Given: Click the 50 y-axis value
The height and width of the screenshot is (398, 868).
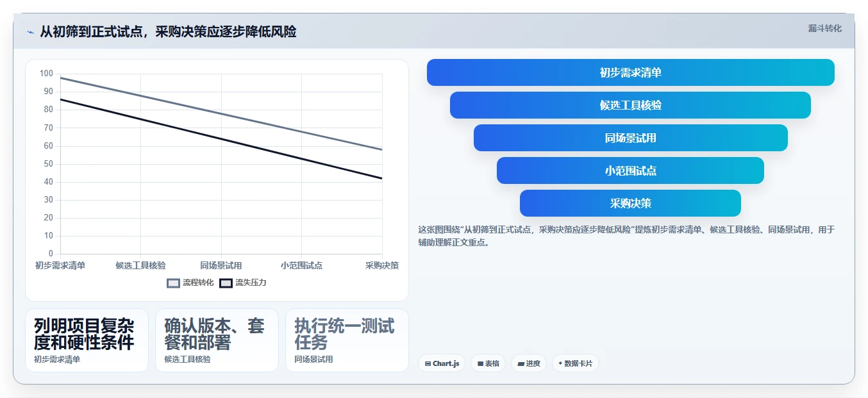Looking at the screenshot, I should pyautogui.click(x=49, y=164).
